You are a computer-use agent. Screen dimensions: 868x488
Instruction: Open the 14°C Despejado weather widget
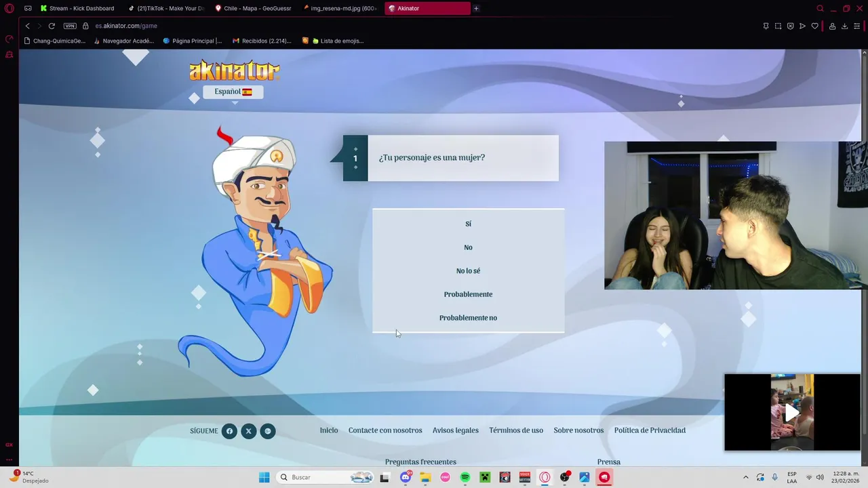(x=27, y=477)
